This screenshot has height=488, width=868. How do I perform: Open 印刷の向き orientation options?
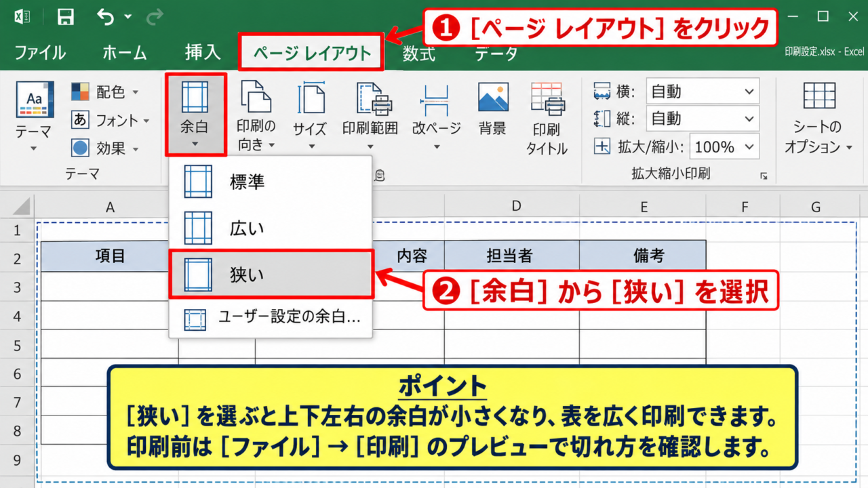click(x=257, y=117)
